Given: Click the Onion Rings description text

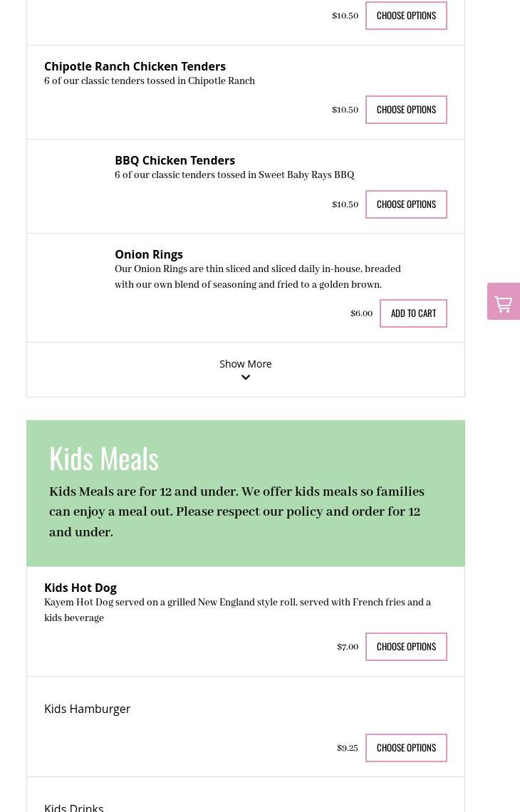Looking at the screenshot, I should click(258, 276).
